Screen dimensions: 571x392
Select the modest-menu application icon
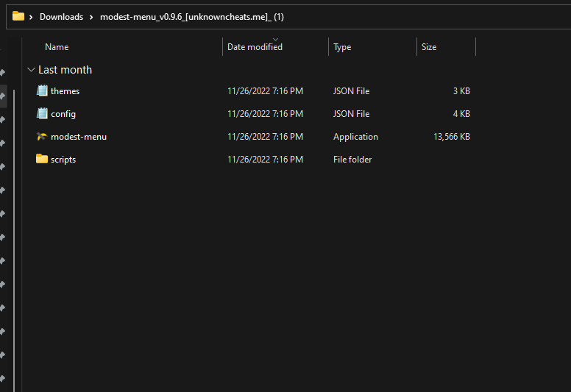point(42,137)
